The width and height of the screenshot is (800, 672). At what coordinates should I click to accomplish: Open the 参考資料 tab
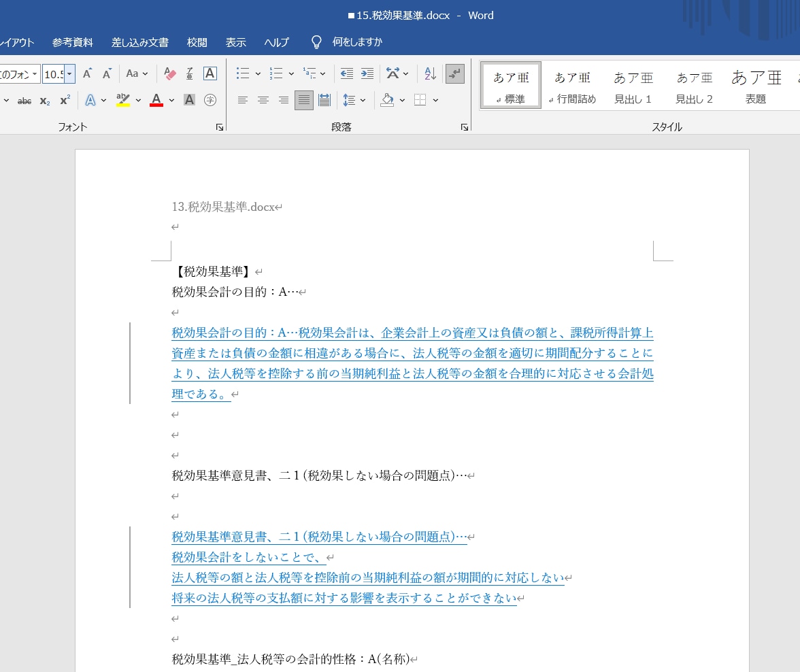point(72,42)
